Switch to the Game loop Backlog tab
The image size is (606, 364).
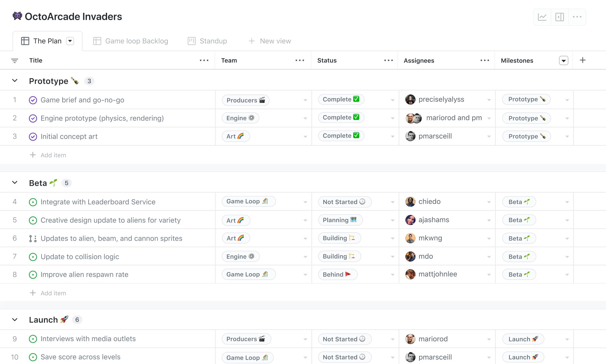point(132,41)
